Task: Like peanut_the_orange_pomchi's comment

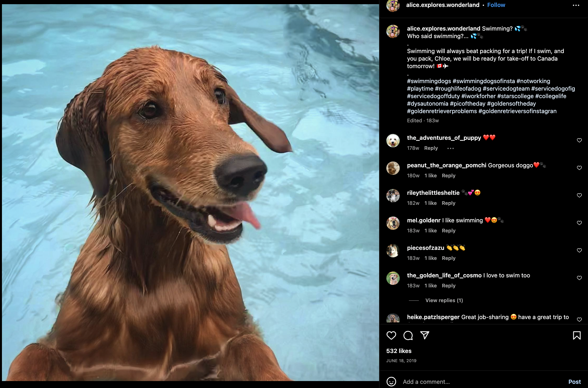Action: coord(579,168)
